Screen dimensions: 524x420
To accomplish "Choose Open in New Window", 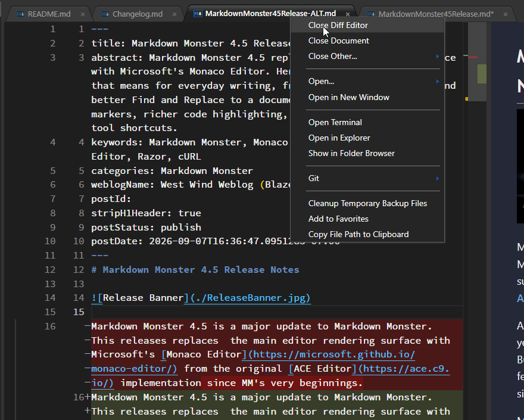I will pos(367,97).
